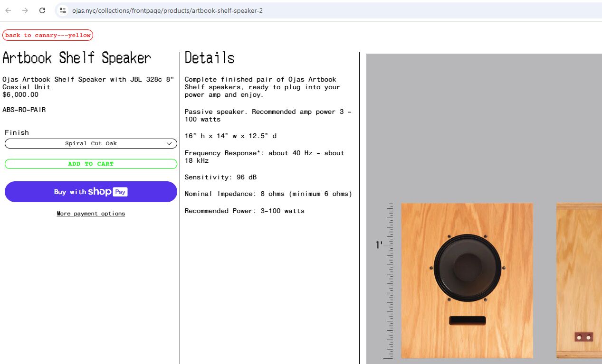602x364 pixels.
Task: Click the Recommended Power: 3-100 watts line
Action: click(x=245, y=211)
